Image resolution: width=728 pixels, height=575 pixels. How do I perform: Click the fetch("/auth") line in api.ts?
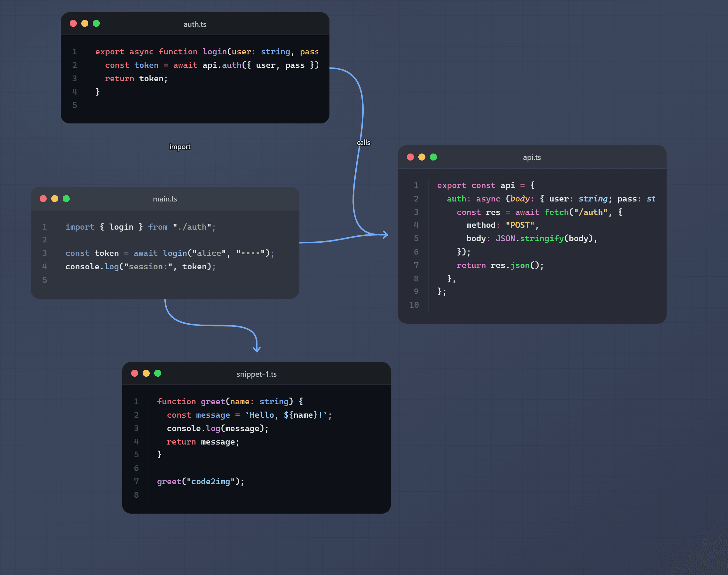(539, 212)
